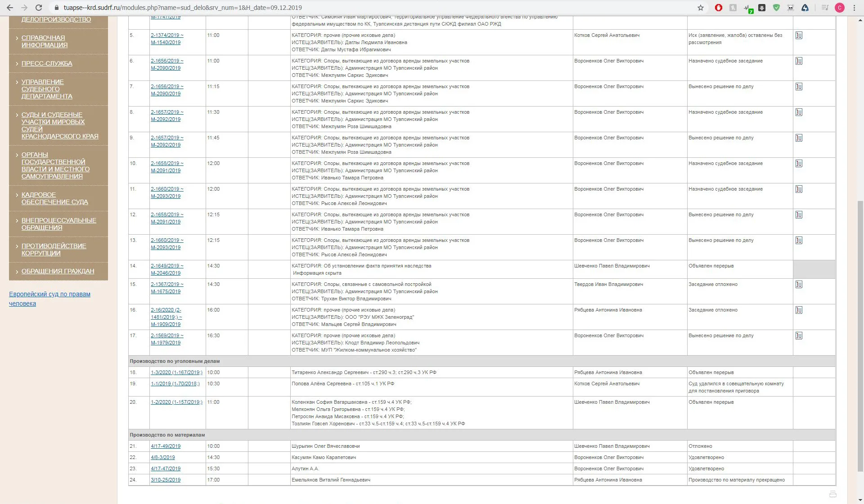Select ПРОТИВОДЕЙСТВИЕ КОРРУПЦИИ in the sidebar
Viewport: 864px width, 504px height.
[54, 250]
